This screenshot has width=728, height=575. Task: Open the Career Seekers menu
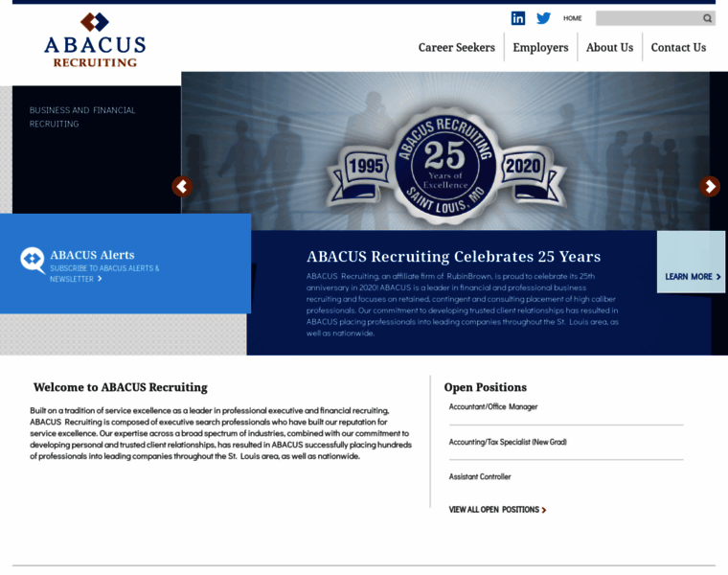(456, 47)
